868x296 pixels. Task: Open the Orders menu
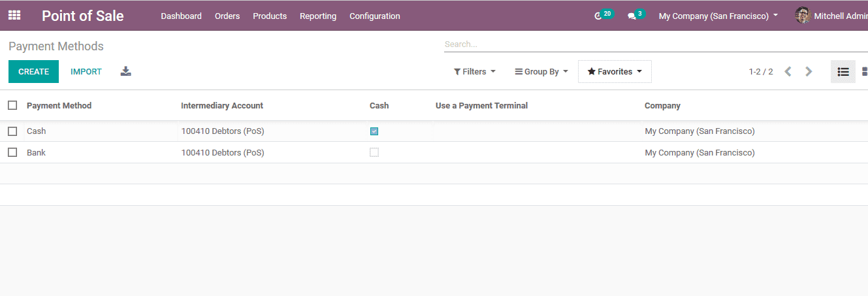pos(227,16)
